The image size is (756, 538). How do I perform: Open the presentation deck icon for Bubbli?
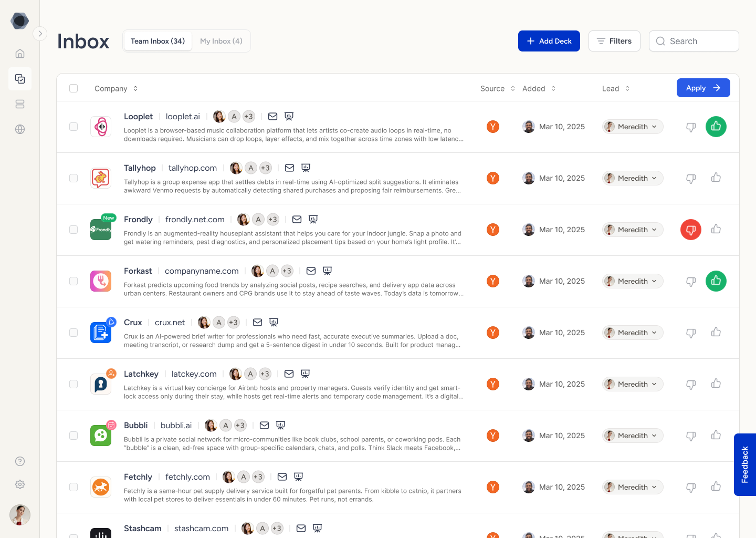(x=280, y=425)
